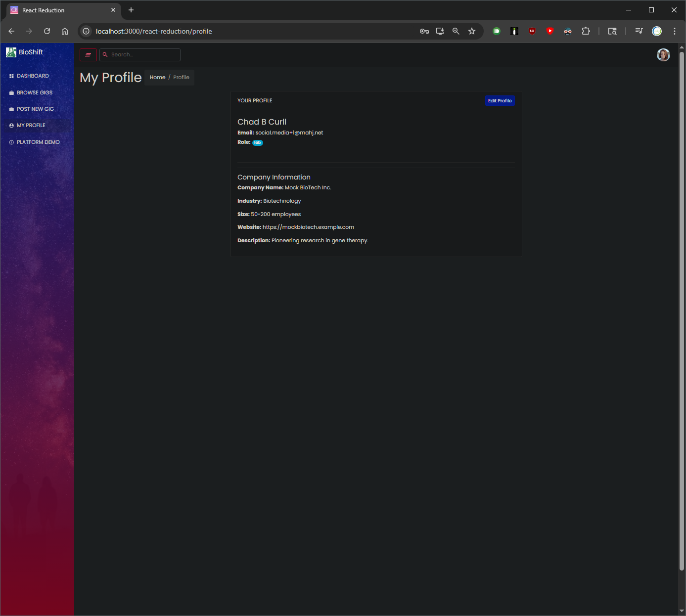Screen dimensions: 686x616
Task: Open the user avatar menu
Action: coord(663,55)
